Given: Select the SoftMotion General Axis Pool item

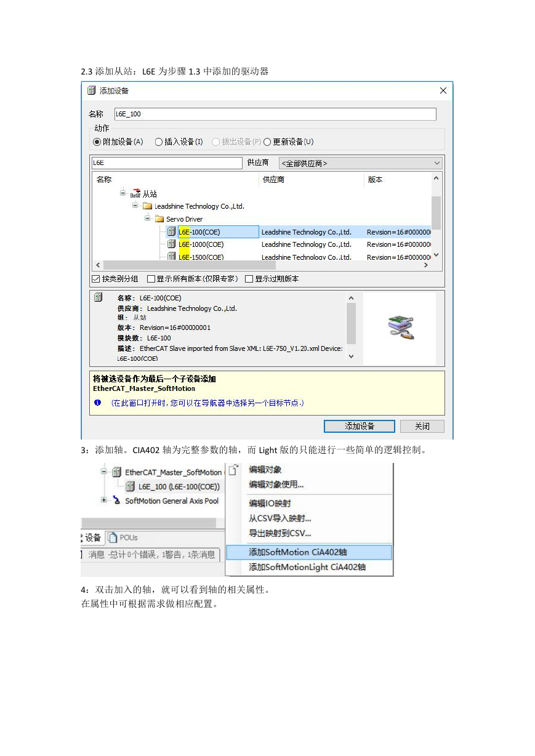Looking at the screenshot, I should (x=172, y=501).
